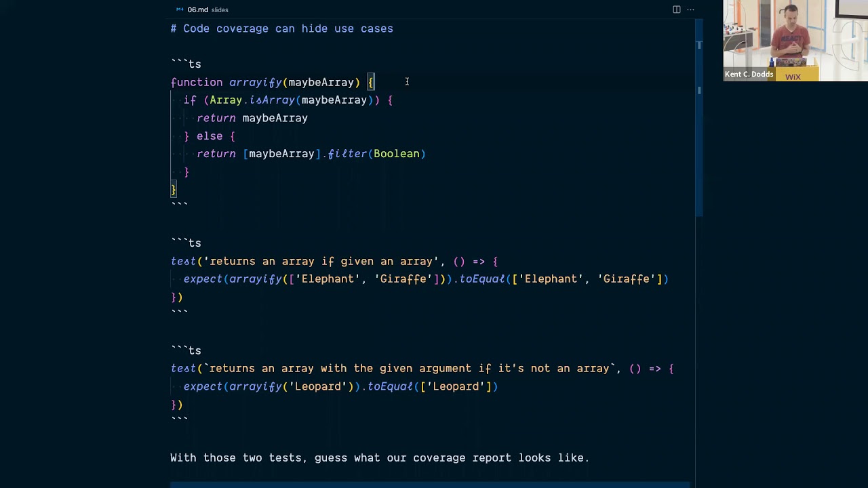868x488 pixels.
Task: Click the 'Leopard' argument passed to arrayify
Action: pos(318,386)
